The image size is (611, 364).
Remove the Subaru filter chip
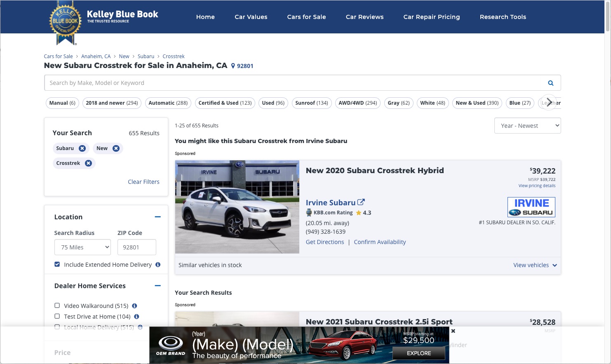pos(82,148)
